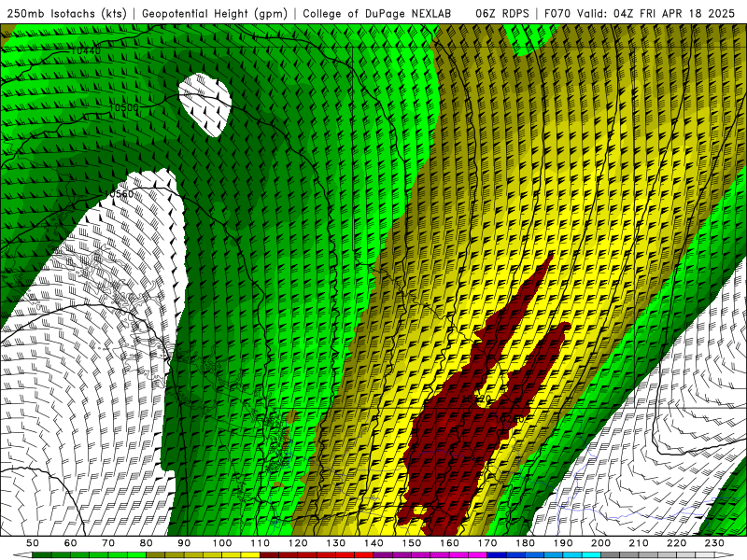This screenshot has width=747, height=560.
Task: Click the 130 knot colorbar label
Action: 336,543
